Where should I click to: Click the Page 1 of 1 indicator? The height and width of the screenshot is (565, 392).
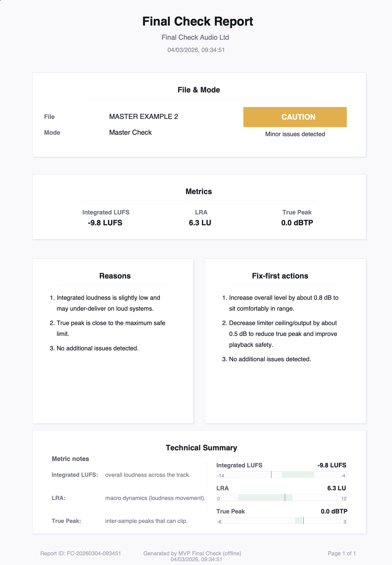pos(341,553)
